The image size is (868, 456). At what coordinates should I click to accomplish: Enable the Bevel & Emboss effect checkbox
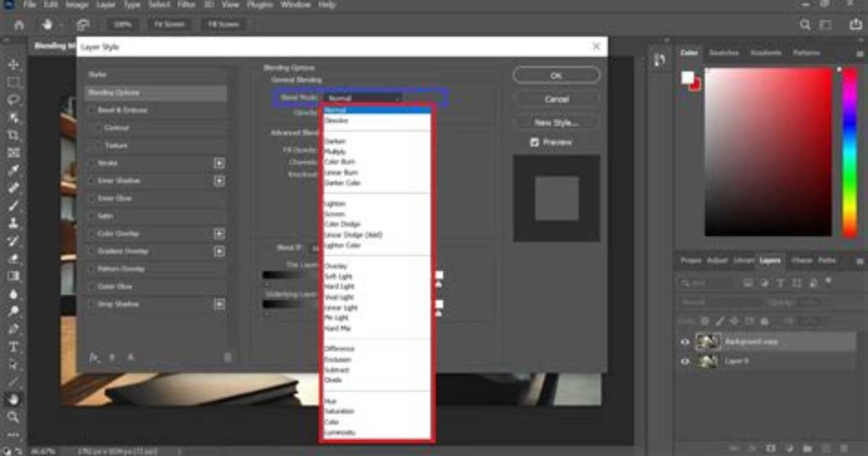[91, 110]
